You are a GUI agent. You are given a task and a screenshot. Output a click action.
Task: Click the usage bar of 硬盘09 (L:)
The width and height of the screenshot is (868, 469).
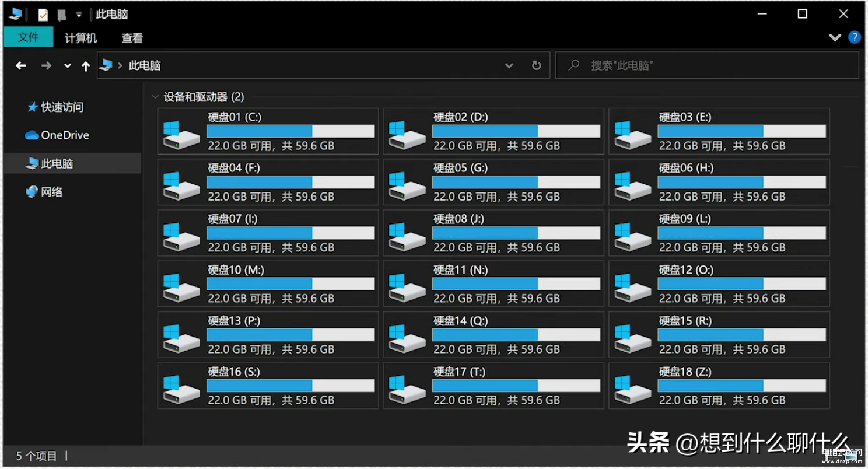742,233
